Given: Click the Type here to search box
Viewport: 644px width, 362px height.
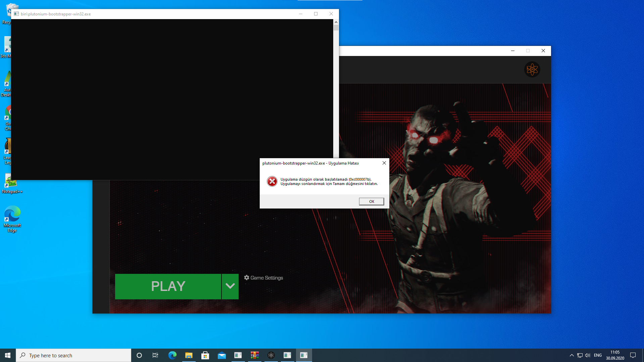Looking at the screenshot, I should [x=73, y=355].
